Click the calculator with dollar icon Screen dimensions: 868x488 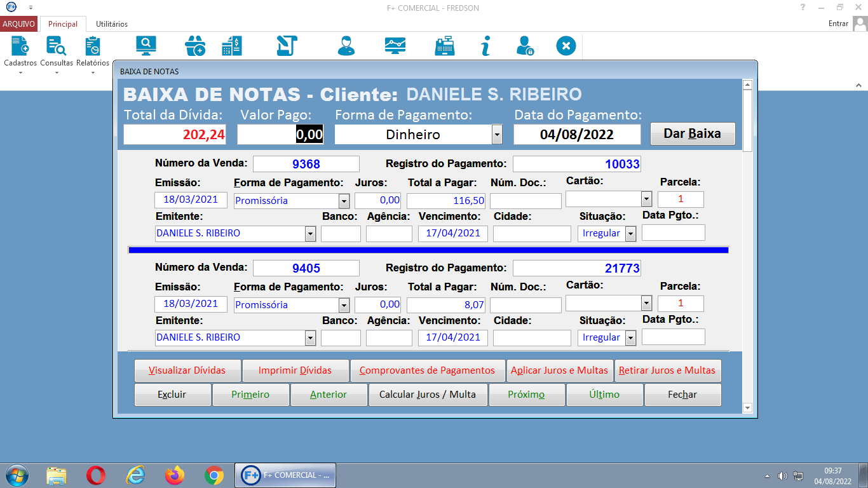[x=231, y=46]
